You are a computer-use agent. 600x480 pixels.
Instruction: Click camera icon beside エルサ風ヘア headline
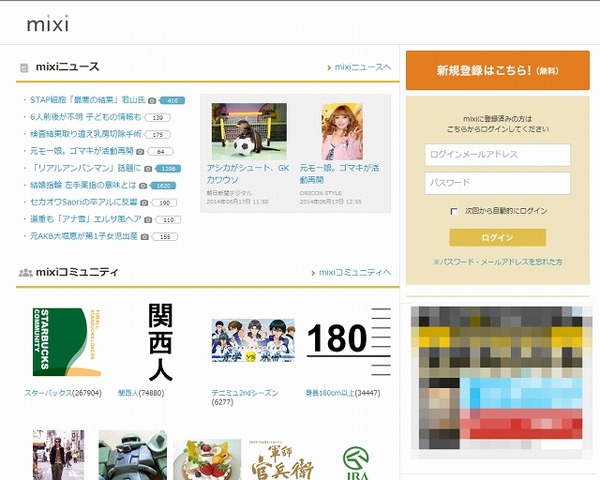click(148, 220)
